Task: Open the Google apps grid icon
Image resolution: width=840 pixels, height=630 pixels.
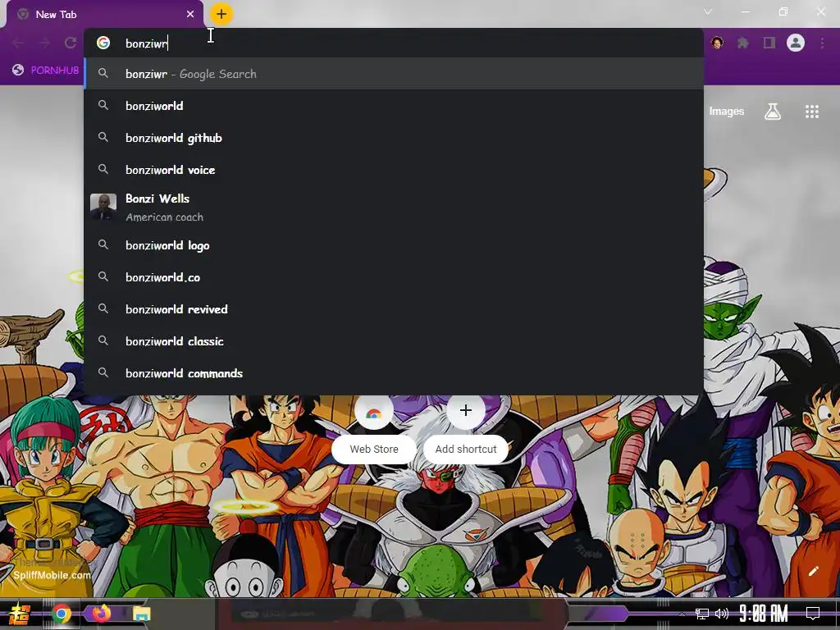Action: point(812,112)
